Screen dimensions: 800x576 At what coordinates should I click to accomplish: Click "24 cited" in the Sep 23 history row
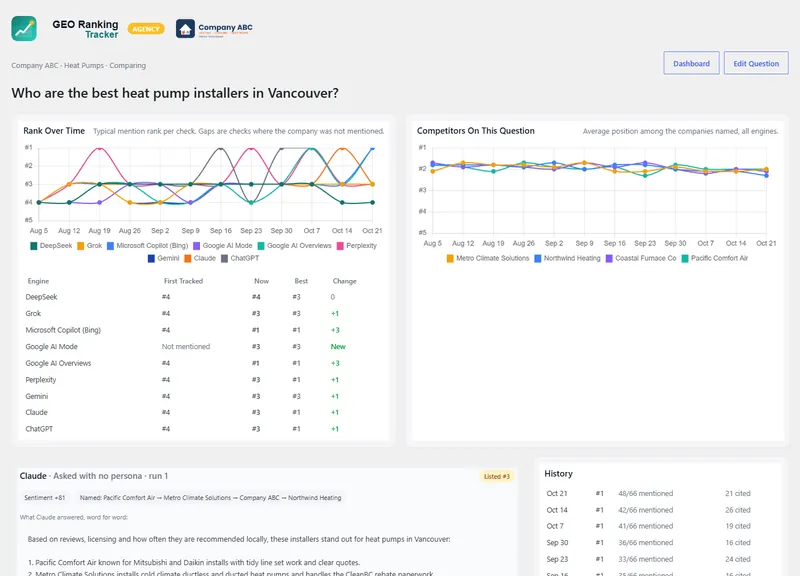click(x=737, y=559)
